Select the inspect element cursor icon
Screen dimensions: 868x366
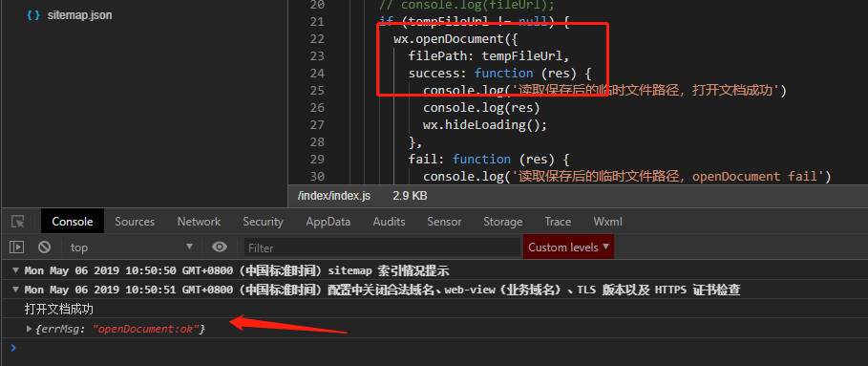pos(18,222)
